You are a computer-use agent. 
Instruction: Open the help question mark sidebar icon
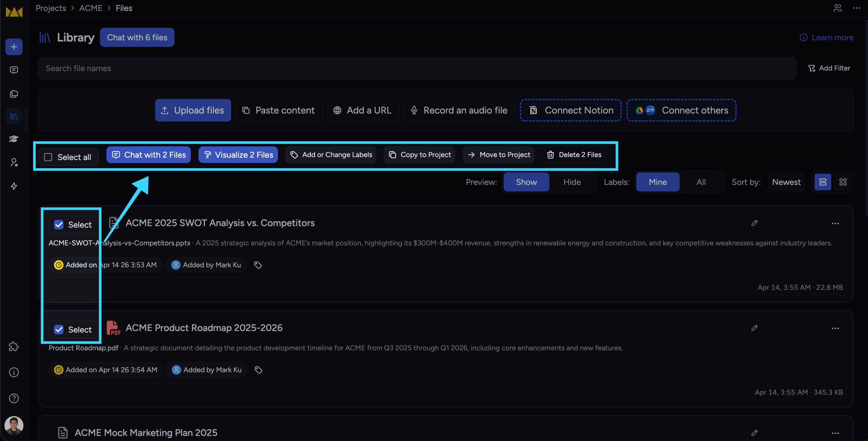(14, 398)
